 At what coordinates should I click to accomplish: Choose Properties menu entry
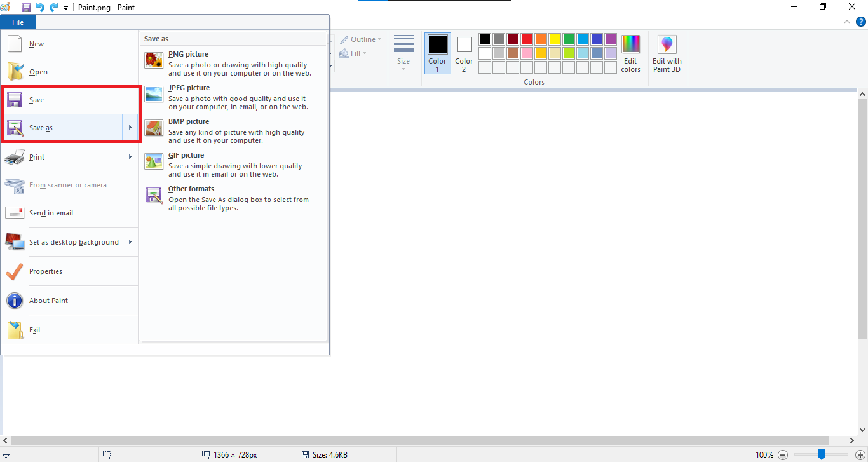[69, 271]
